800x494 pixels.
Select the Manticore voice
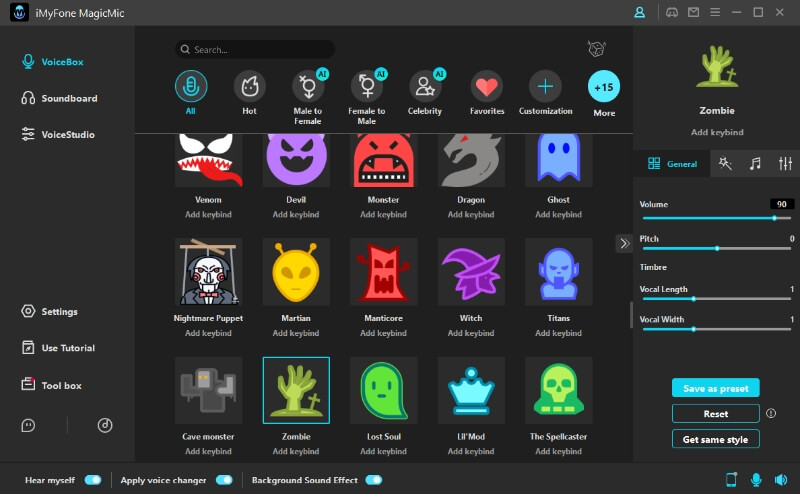pos(384,271)
